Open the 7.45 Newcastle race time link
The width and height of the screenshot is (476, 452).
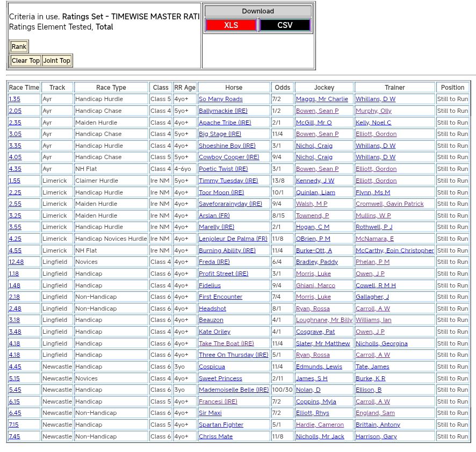click(x=15, y=437)
